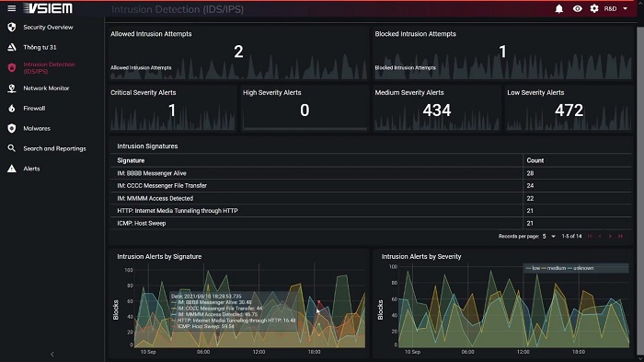The height and width of the screenshot is (362, 644).
Task: Click the Thông tư 31 sidebar icon
Action: point(12,47)
